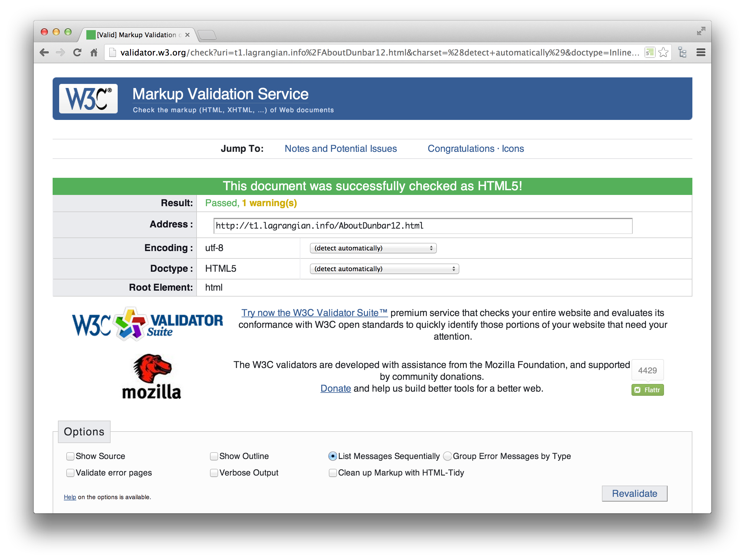Click the home icon in toolbar
The image size is (745, 560).
tap(94, 53)
